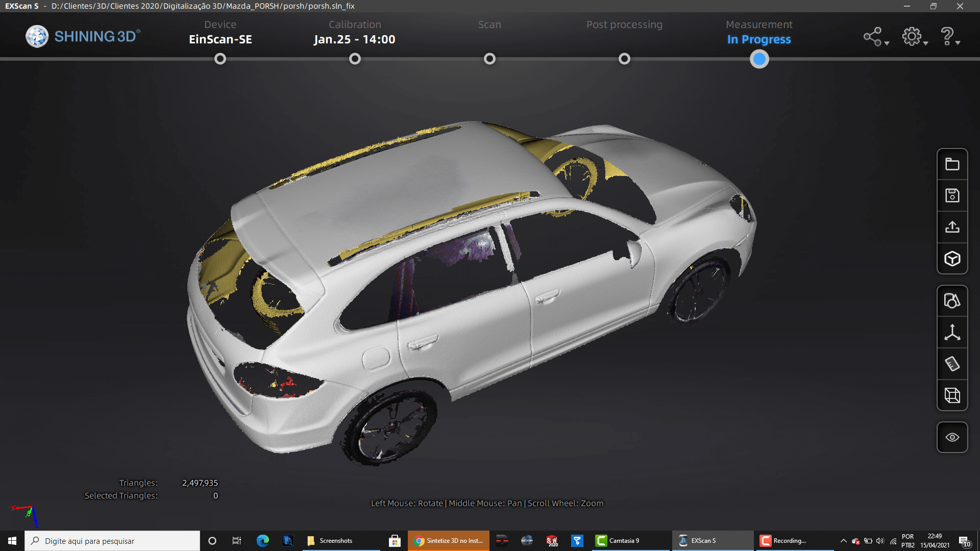Click the 3D cube icon in right toolbar
This screenshot has height=551, width=980.
pyautogui.click(x=952, y=259)
